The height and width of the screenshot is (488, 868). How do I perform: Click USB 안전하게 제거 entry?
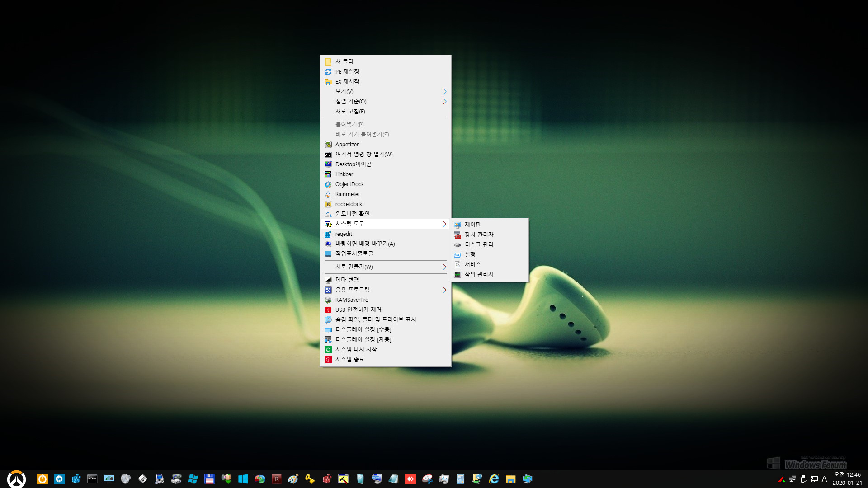(385, 310)
